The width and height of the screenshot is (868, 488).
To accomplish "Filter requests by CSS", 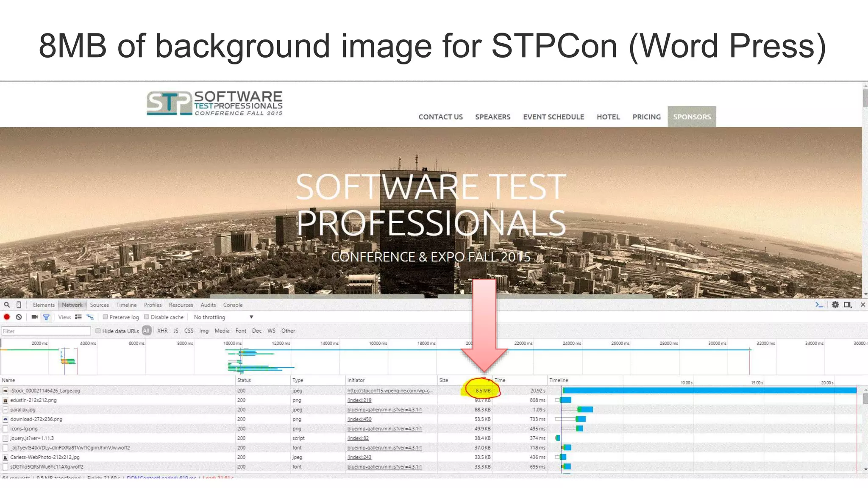I will (x=189, y=331).
